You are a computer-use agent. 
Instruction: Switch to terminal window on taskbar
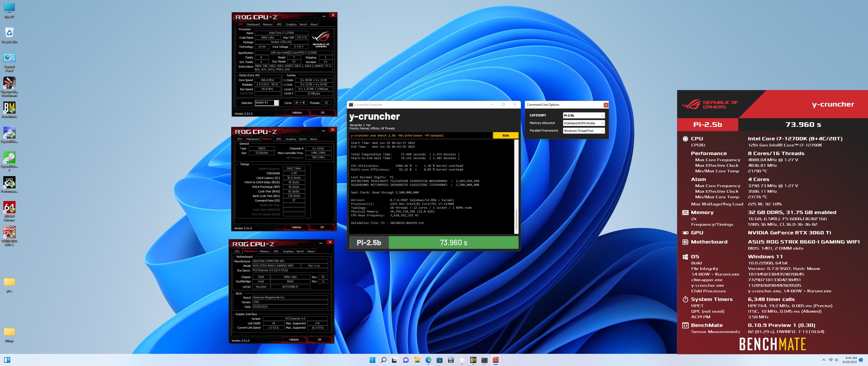484,360
